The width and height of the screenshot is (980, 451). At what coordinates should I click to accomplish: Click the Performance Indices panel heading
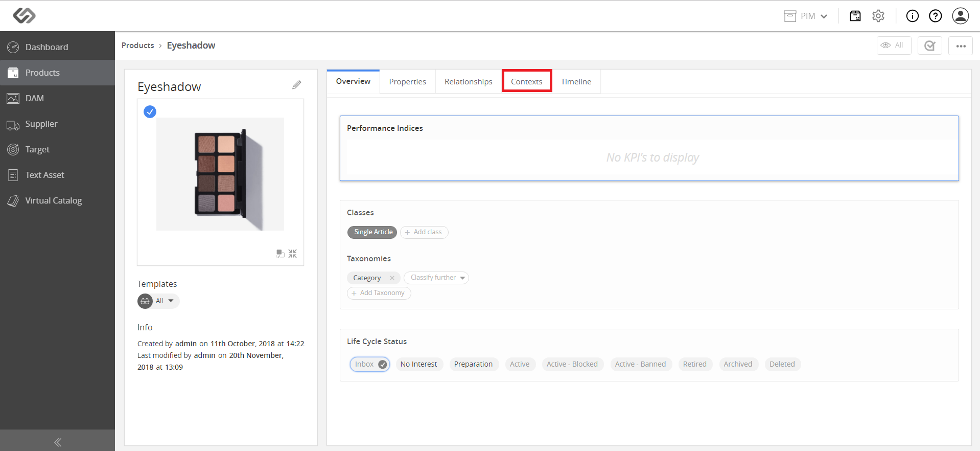385,128
